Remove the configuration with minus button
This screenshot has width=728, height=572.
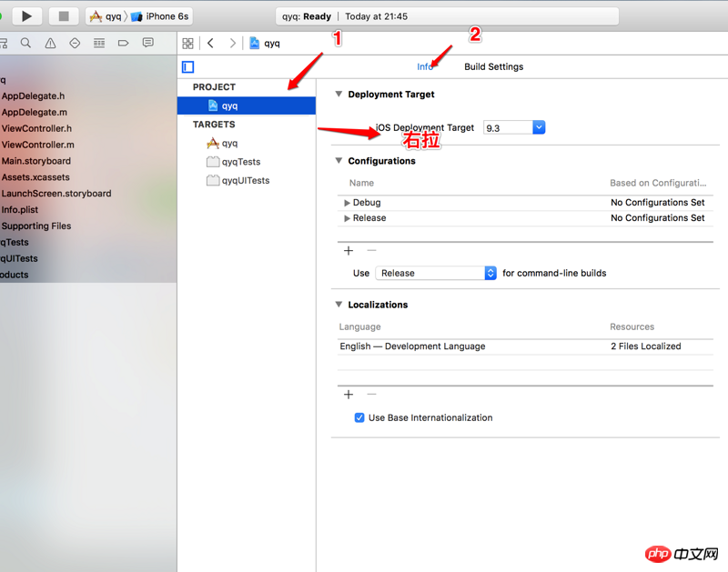371,250
